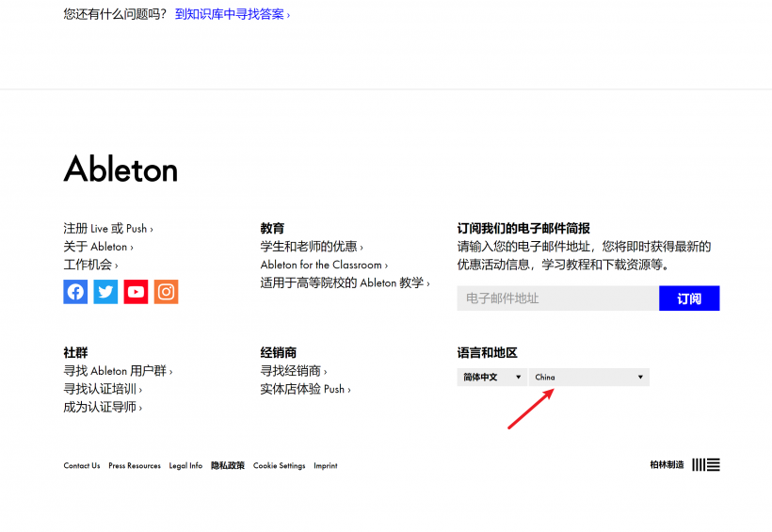Click the Ableton bars logo icon at bottom right
This screenshot has height=532, width=772.
(706, 464)
